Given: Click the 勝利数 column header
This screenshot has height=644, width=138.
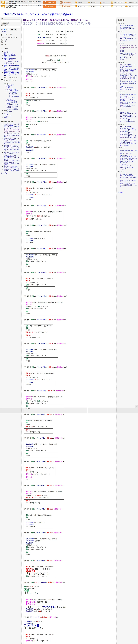Looking at the screenshot, I should (x=71, y=31).
